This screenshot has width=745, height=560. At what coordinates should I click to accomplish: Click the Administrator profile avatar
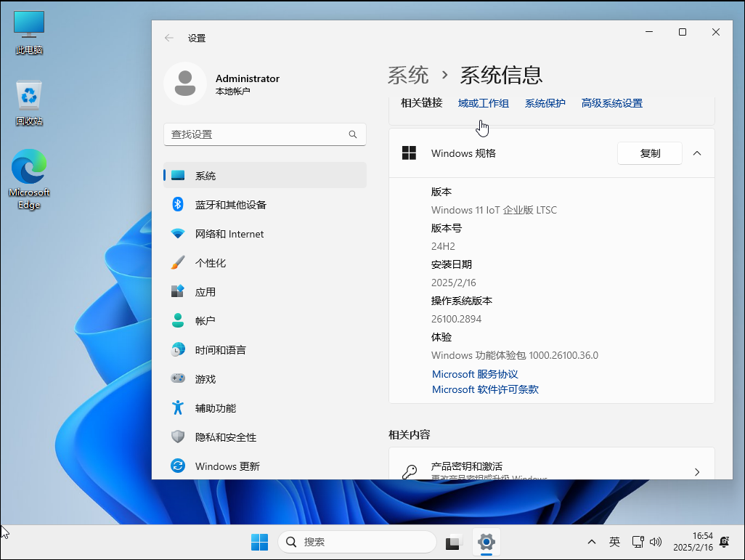[185, 84]
